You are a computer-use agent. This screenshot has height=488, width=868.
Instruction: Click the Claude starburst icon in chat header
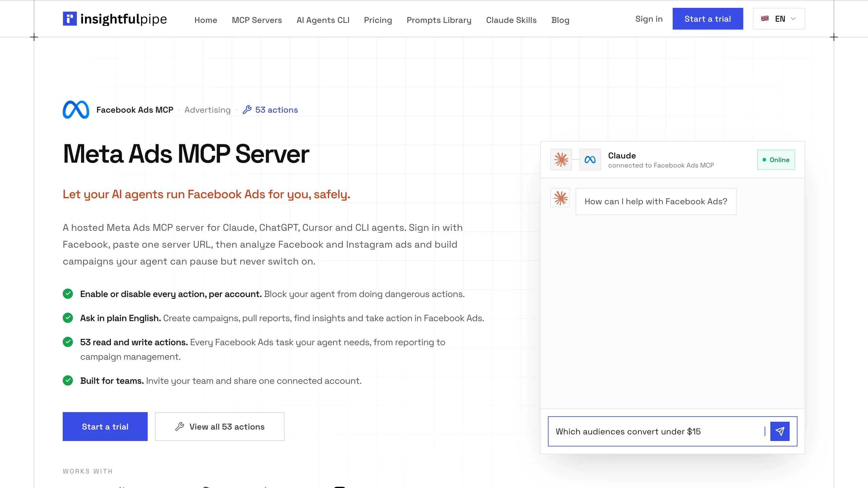(561, 160)
